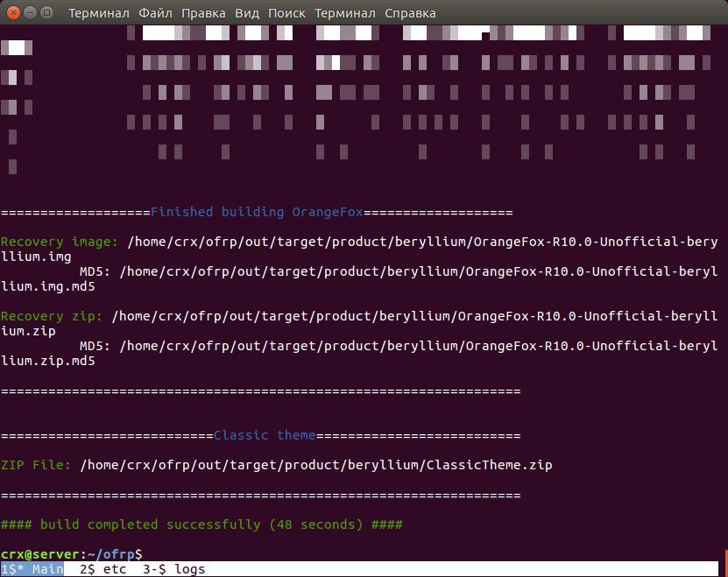The width and height of the screenshot is (728, 577).
Task: Open the second Терминал menu
Action: (x=345, y=13)
